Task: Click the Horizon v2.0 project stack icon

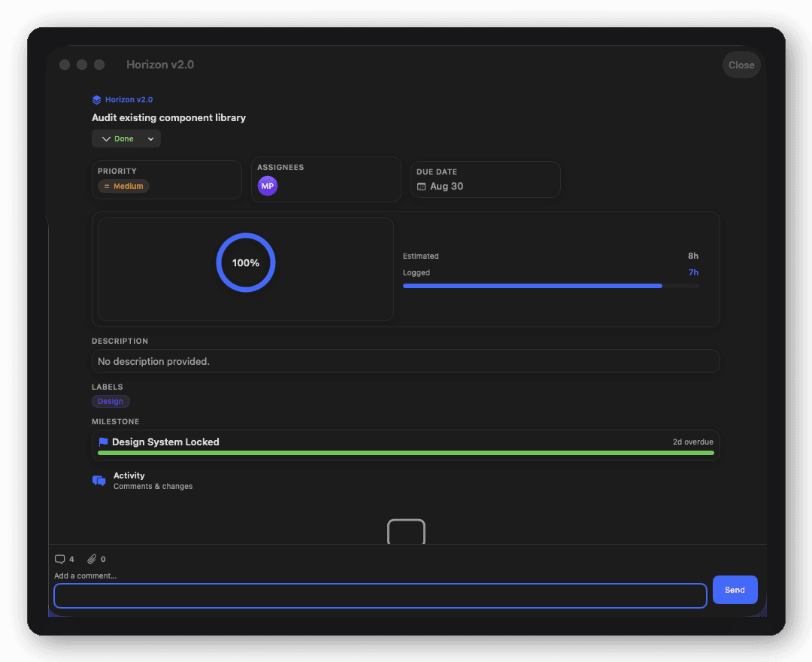Action: click(96, 99)
